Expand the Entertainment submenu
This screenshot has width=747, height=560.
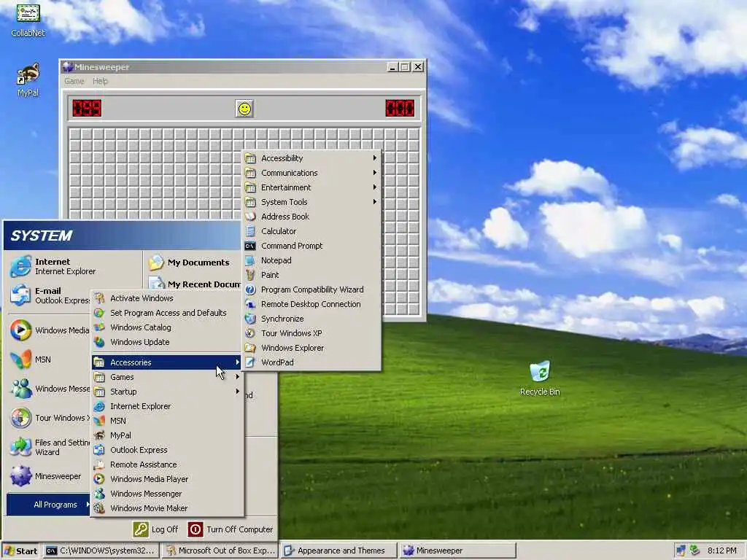tap(311, 187)
